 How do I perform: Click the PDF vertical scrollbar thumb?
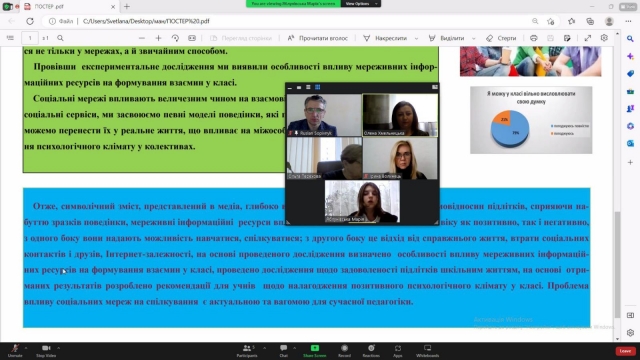618,264
